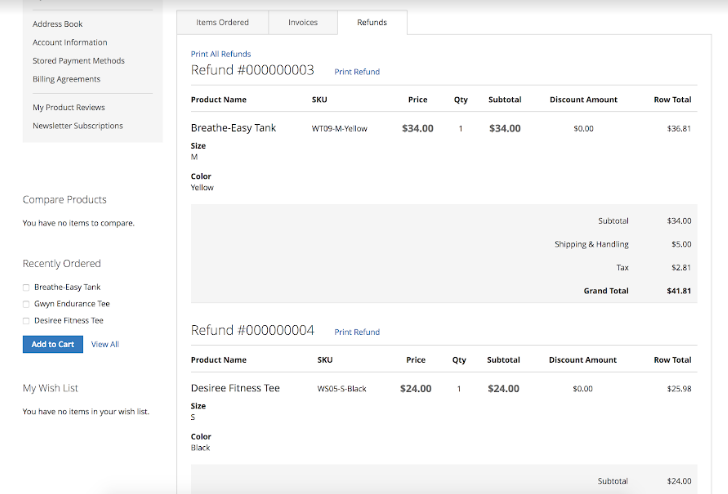This screenshot has height=494, width=728.
Task: Click the $34.00 subtotal in the totals box
Action: (x=679, y=221)
